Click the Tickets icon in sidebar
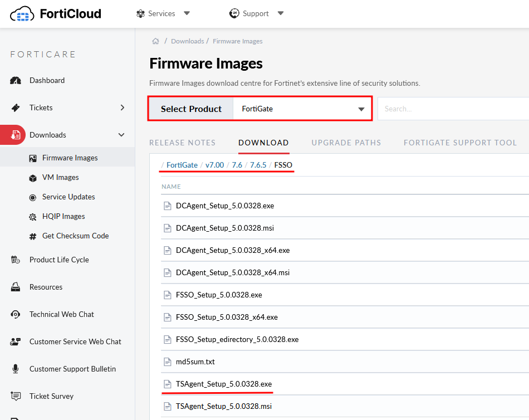The width and height of the screenshot is (529, 420). [x=16, y=108]
